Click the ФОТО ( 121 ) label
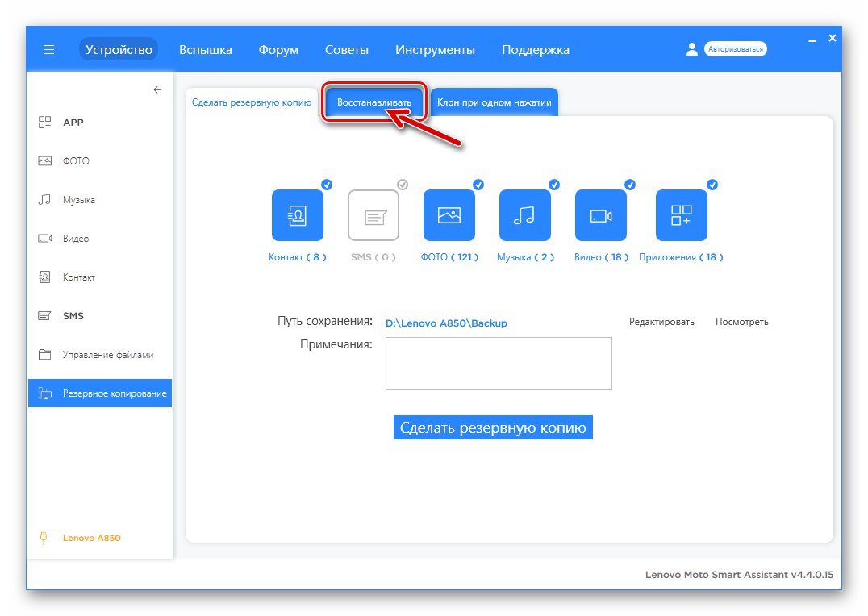Image resolution: width=868 pixels, height=616 pixels. (x=449, y=257)
